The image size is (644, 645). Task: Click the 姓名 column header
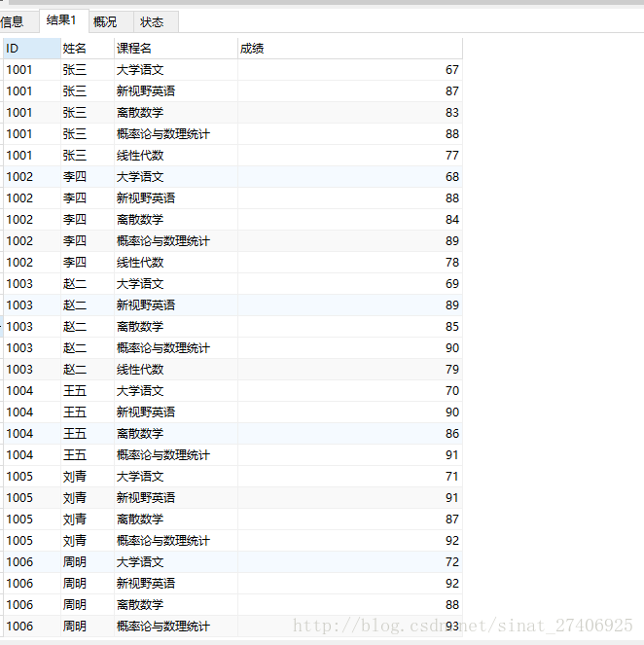pyautogui.click(x=88, y=49)
